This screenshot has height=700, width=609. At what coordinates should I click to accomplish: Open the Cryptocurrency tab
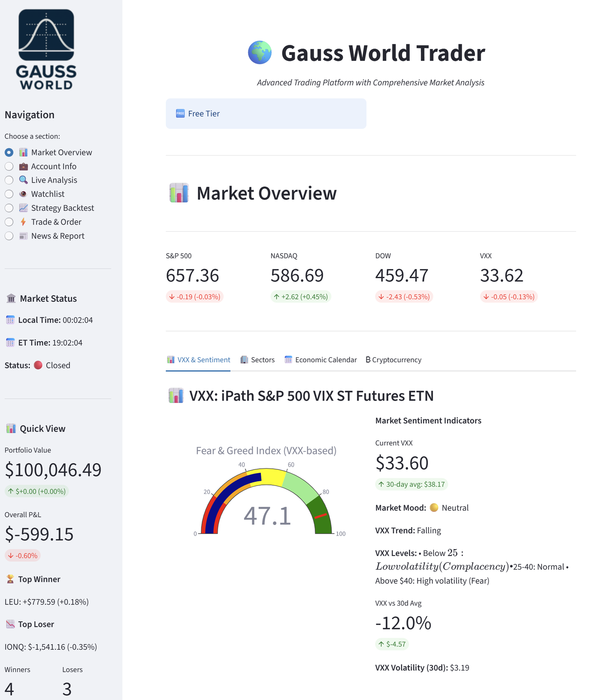tap(393, 360)
